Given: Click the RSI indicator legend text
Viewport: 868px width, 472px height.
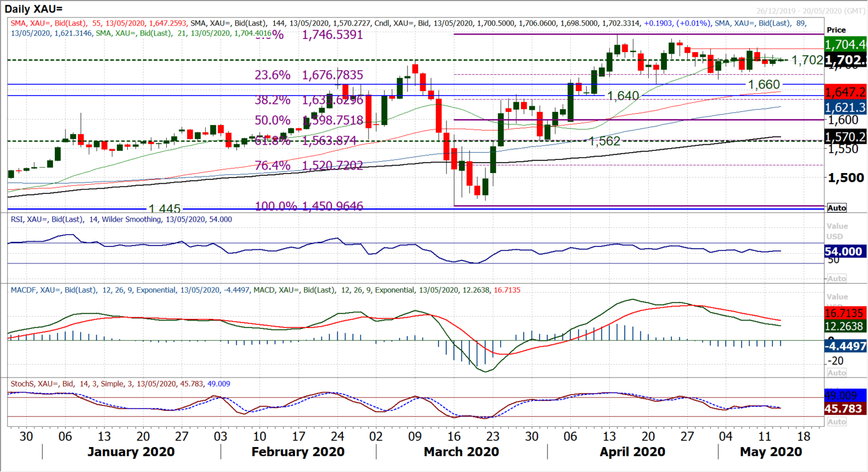Looking at the screenshot, I should 121,219.
